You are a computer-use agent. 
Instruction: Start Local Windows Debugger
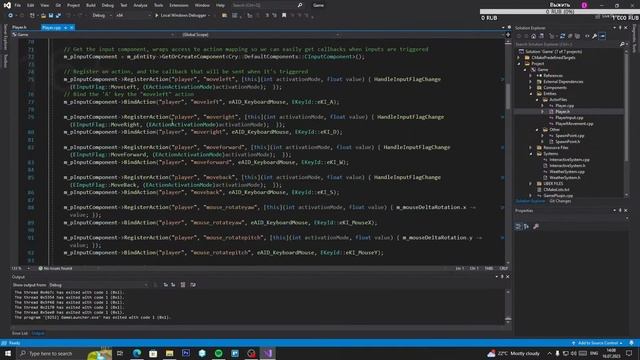coord(182,16)
